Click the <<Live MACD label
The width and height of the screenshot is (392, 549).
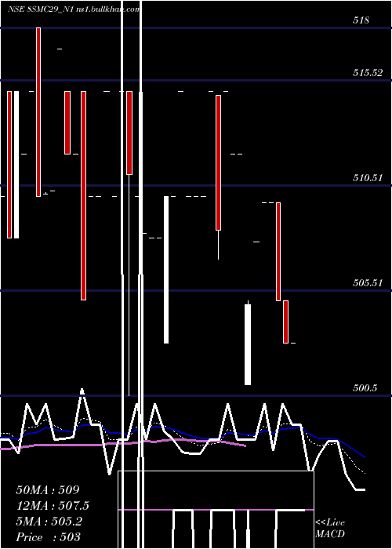[x=330, y=528]
